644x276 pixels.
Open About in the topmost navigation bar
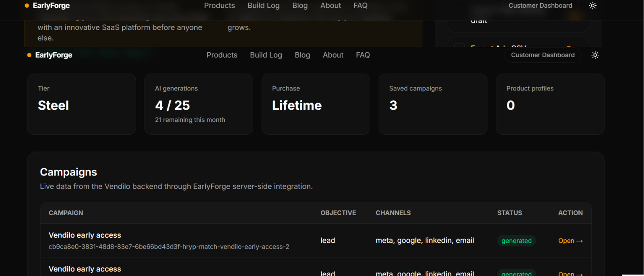coord(330,6)
